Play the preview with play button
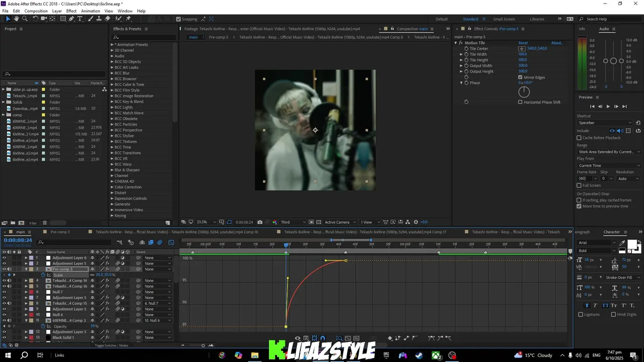Image resolution: width=644 pixels, height=362 pixels. coord(608,107)
